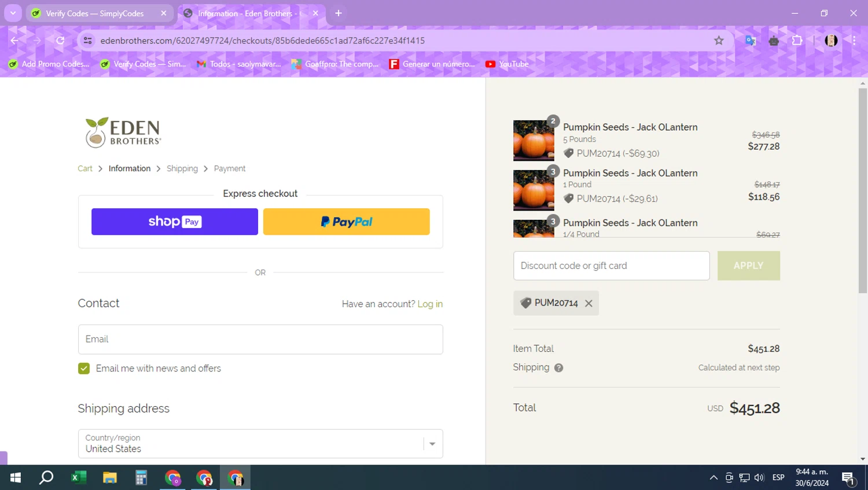Click the Total amount $451.28
This screenshot has width=868, height=490.
[755, 408]
